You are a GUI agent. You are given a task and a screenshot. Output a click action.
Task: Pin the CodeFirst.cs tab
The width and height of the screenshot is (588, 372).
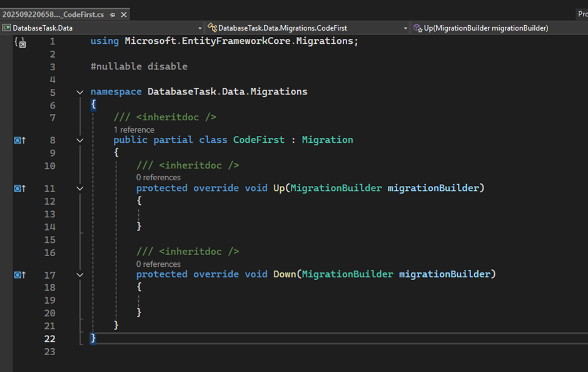click(x=112, y=14)
